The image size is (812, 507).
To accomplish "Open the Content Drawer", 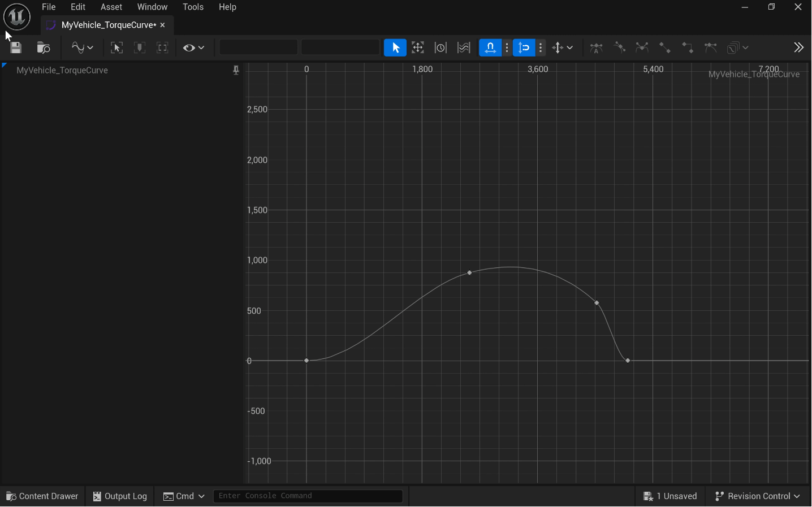I will pyautogui.click(x=42, y=496).
